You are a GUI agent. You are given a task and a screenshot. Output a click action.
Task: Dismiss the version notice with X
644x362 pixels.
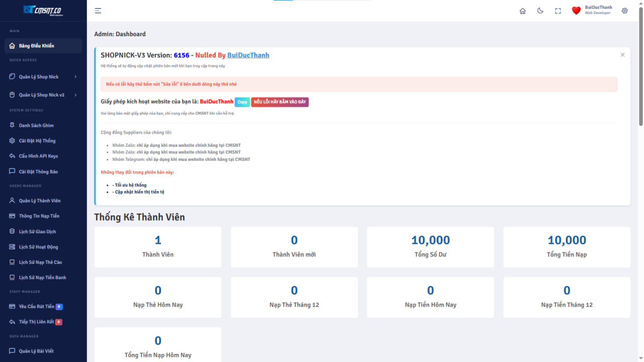(622, 55)
